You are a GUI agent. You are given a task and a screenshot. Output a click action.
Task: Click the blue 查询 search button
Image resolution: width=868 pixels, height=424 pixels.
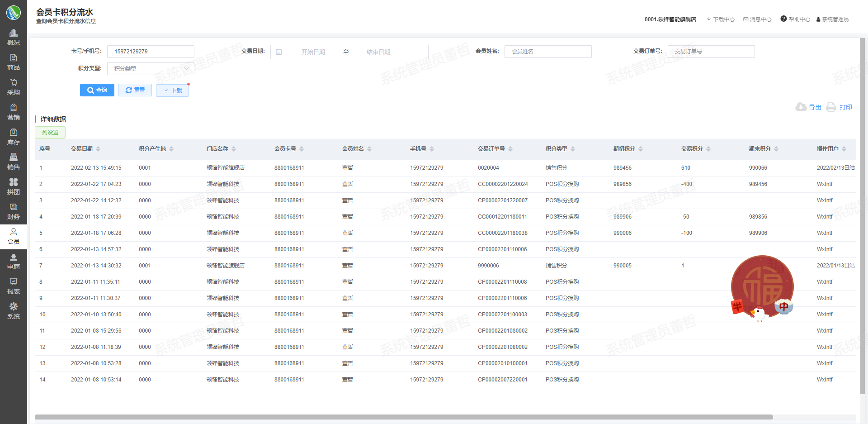(x=97, y=90)
